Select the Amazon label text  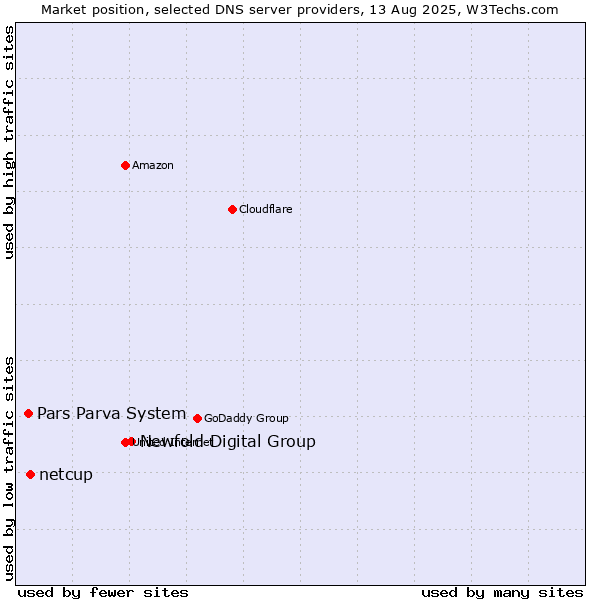click(153, 165)
